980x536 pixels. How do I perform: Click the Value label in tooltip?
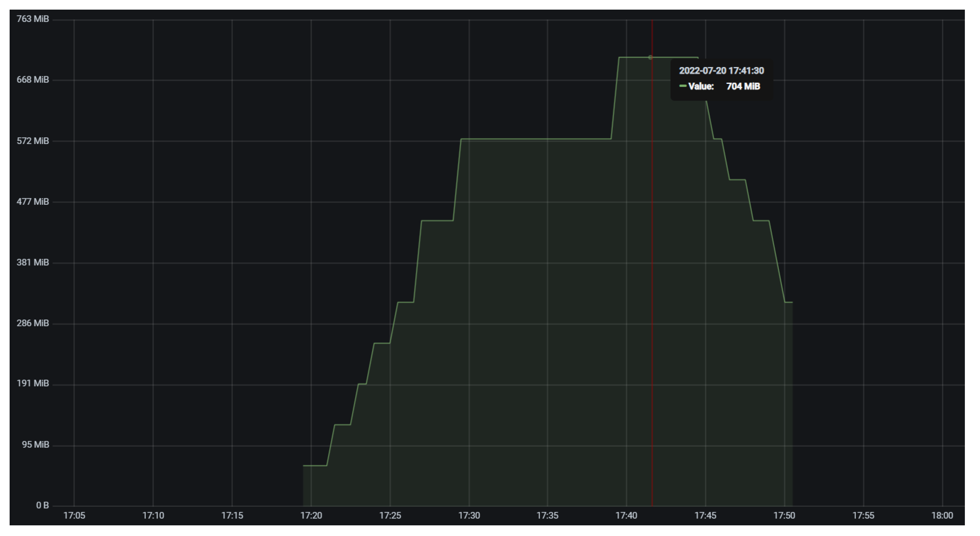click(701, 86)
